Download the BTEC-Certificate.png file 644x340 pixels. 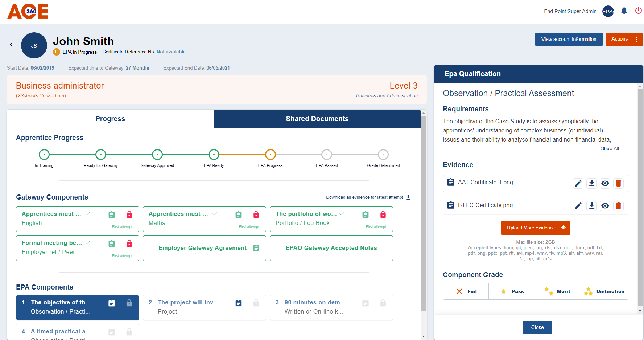click(591, 206)
